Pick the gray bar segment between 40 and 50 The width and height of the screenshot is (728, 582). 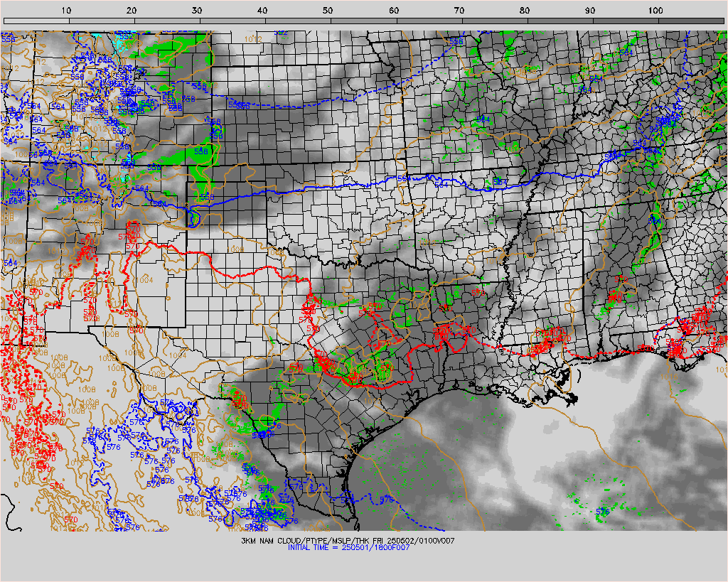[x=299, y=21]
